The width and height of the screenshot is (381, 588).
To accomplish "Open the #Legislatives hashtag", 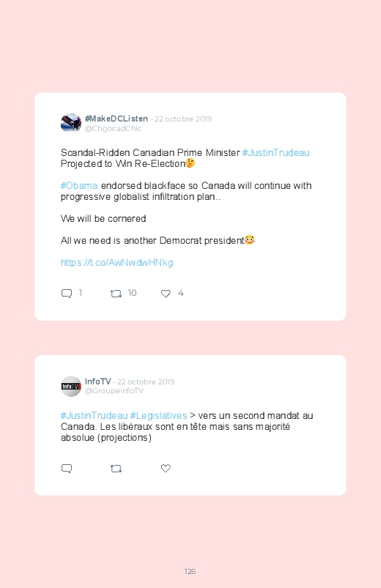I will pyautogui.click(x=158, y=415).
